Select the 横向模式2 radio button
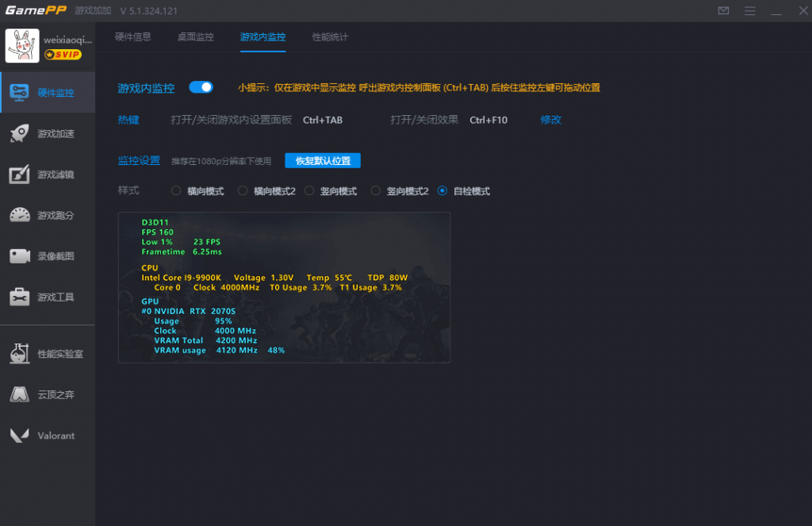Image resolution: width=812 pixels, height=526 pixels. (x=243, y=190)
